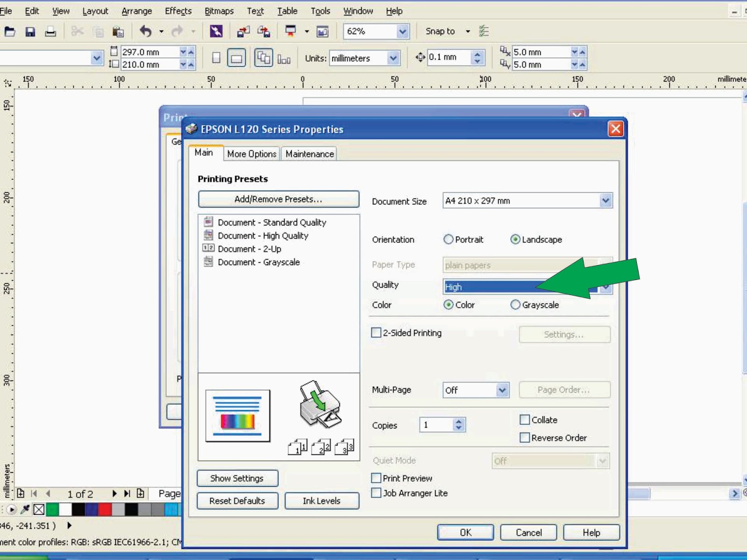Select Portrait orientation radio button

pyautogui.click(x=448, y=239)
